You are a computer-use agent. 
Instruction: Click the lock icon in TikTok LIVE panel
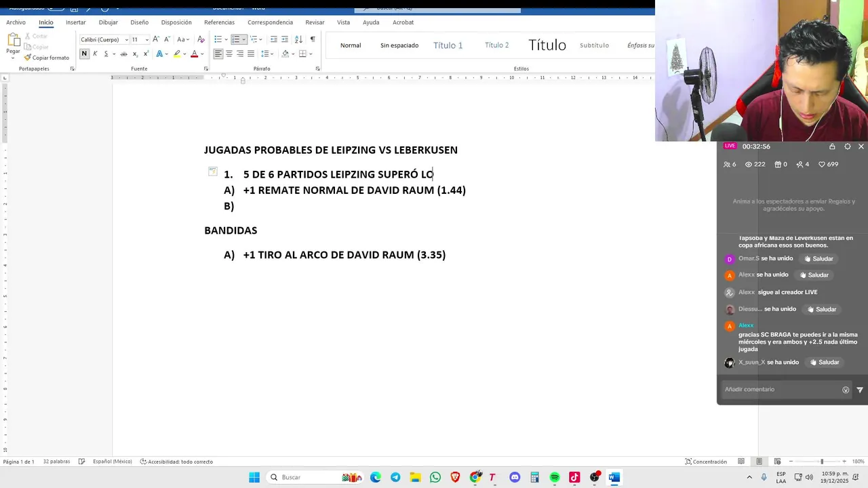[x=832, y=146]
